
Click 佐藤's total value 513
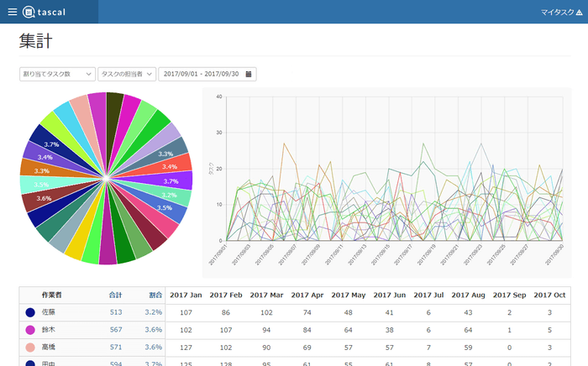click(116, 312)
